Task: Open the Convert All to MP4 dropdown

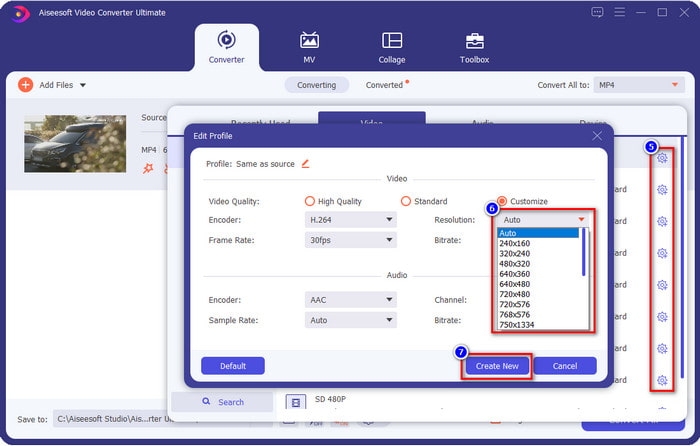Action: (638, 85)
